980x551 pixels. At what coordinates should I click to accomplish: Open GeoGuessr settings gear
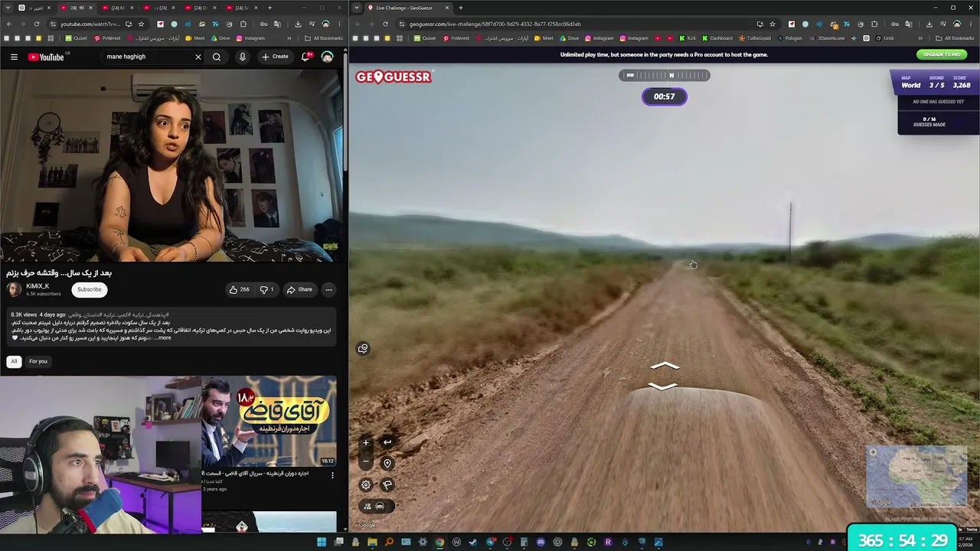click(x=366, y=484)
